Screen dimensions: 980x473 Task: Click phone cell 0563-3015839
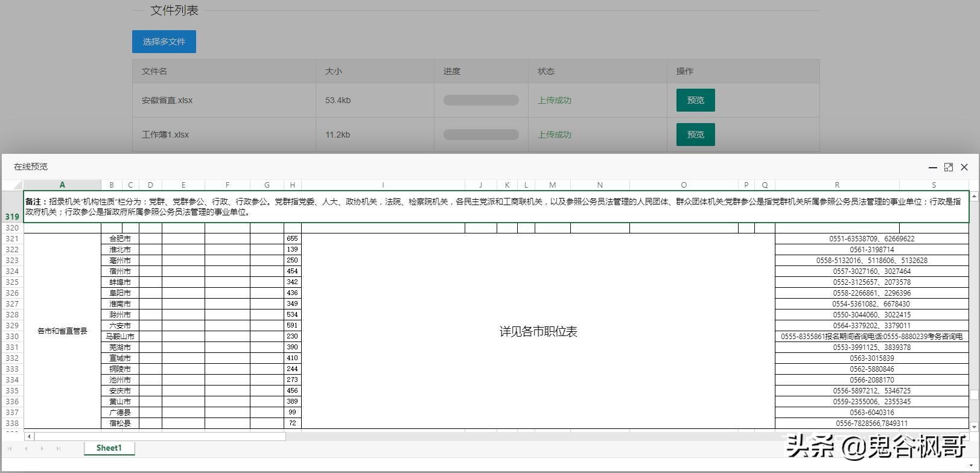coord(872,358)
